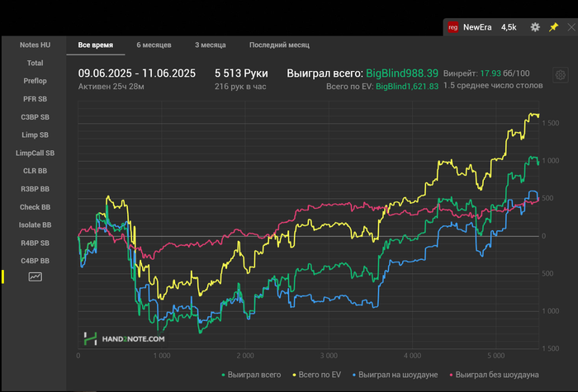
Task: Open the R4BP SB sidebar tab
Action: 35,243
